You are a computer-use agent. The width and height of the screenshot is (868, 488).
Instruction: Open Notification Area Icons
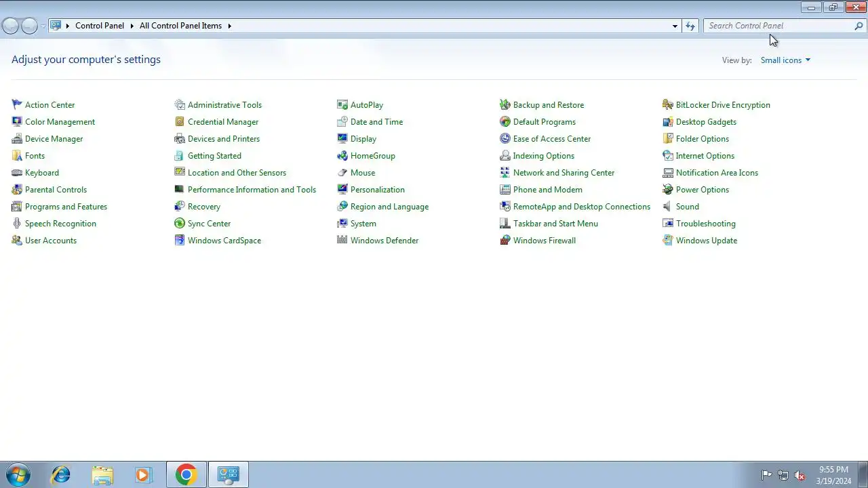(x=717, y=172)
